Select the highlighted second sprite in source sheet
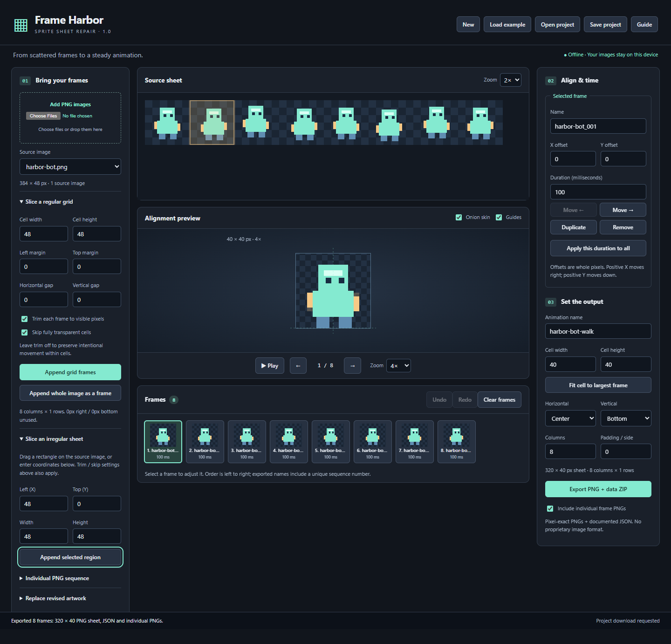This screenshot has height=644, width=671. [x=212, y=123]
